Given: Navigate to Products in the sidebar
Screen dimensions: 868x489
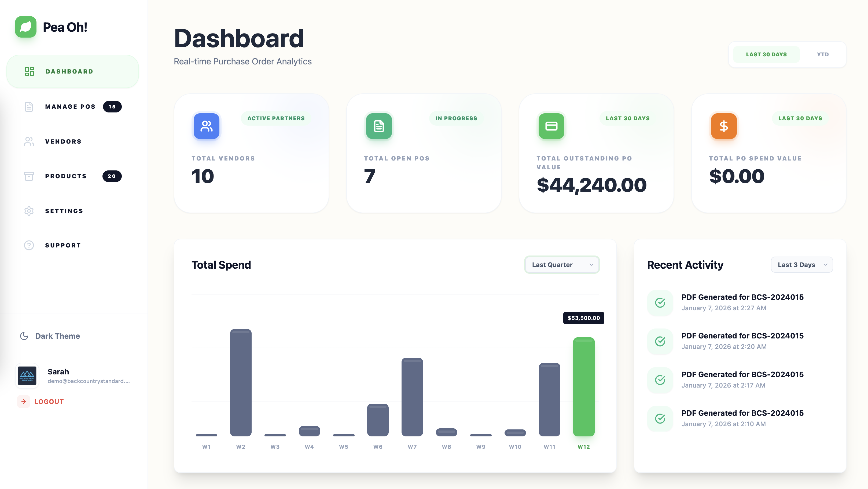Looking at the screenshot, I should [x=66, y=176].
